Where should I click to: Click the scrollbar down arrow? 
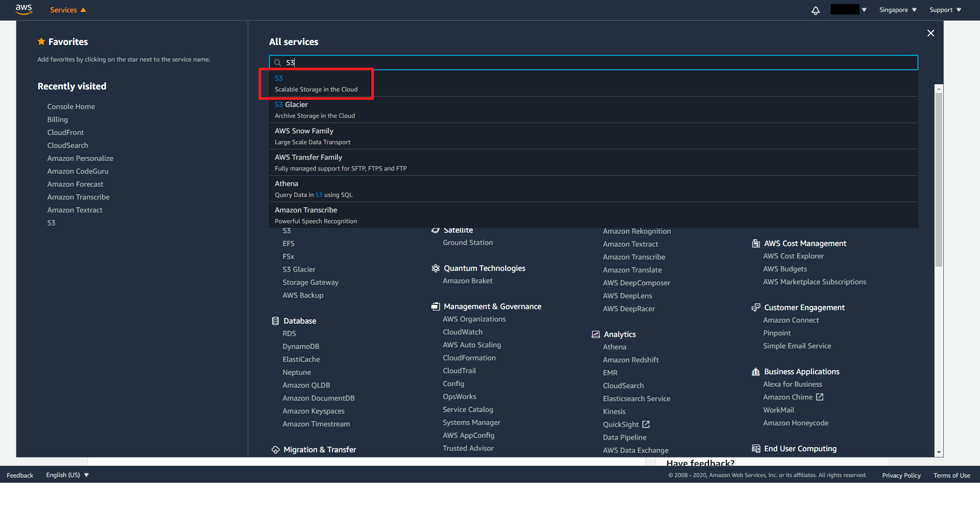939,452
